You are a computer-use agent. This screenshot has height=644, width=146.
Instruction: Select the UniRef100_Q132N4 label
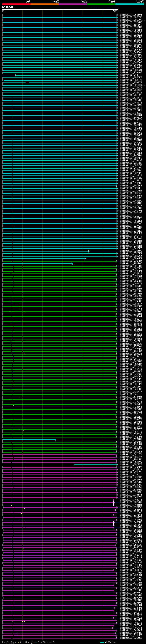(x=131, y=289)
